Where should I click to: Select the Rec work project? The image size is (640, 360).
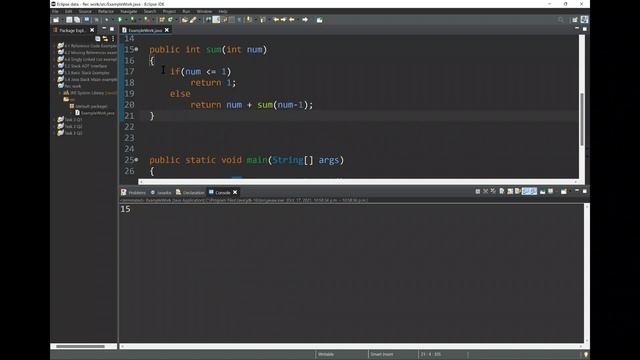click(69, 86)
